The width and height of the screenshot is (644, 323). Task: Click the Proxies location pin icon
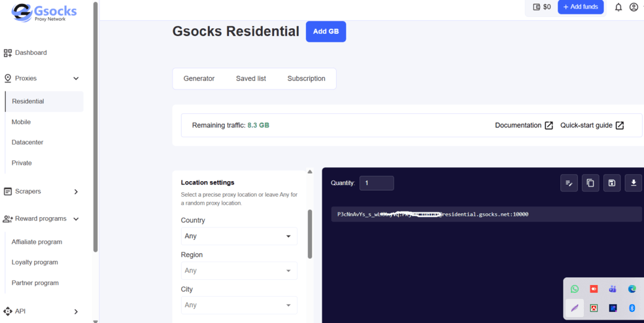[7, 78]
